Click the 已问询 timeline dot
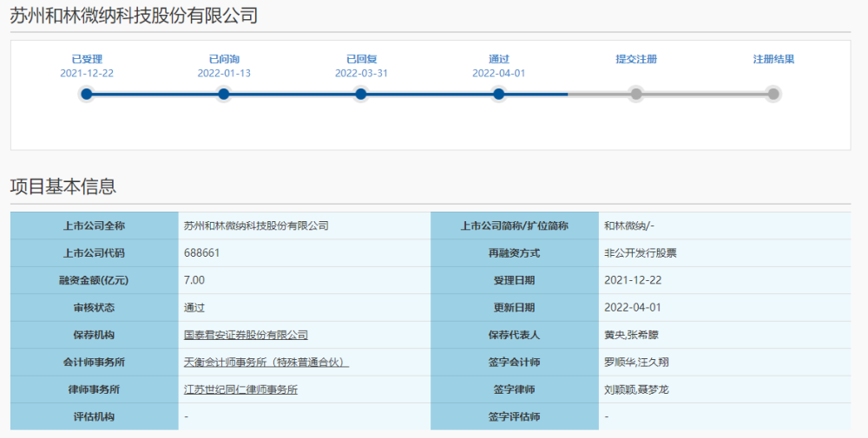 (224, 94)
